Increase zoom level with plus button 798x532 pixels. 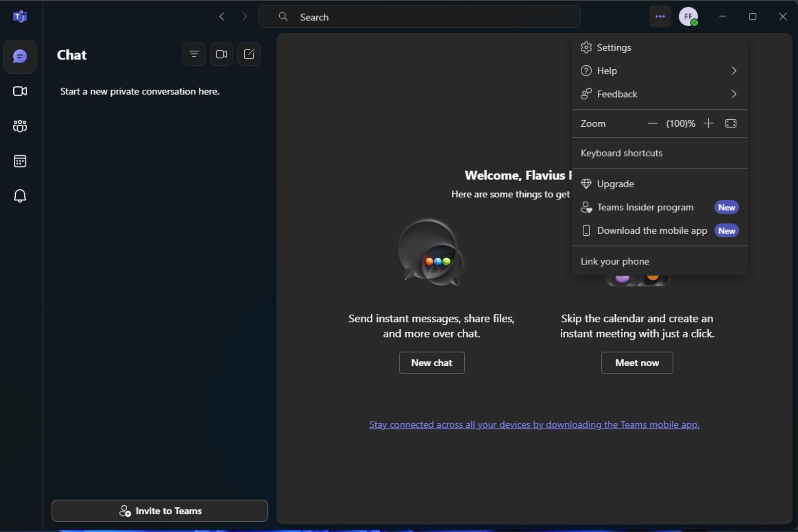(708, 123)
